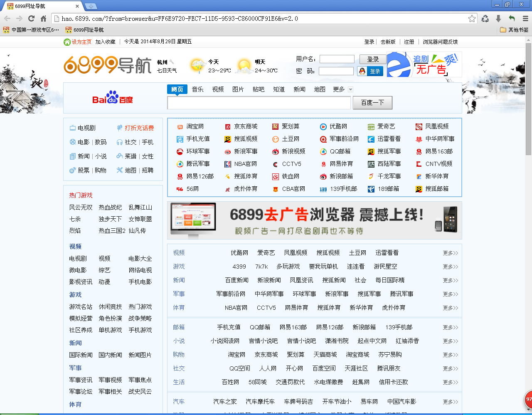This screenshot has width=532, height=415.
Task: Open the 打折充话费 link
Action: click(139, 128)
